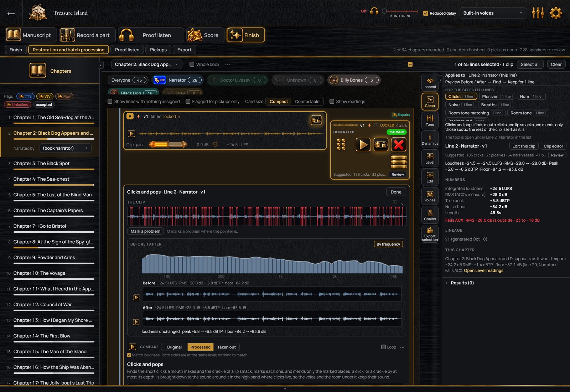Enable Flagged for pickups only
Viewport: 570px width, 392px height.
click(188, 102)
